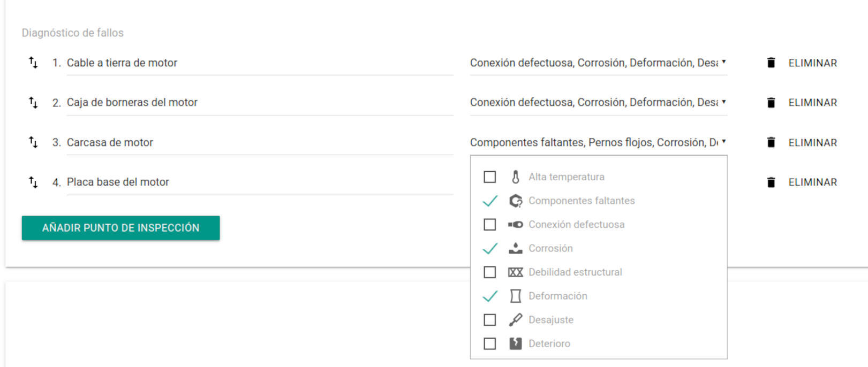The width and height of the screenshot is (868, 367).
Task: Click the Deterioro broken-page icon
Action: point(515,343)
